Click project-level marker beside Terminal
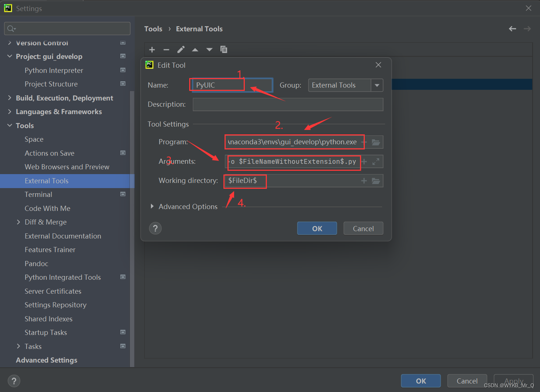The width and height of the screenshot is (540, 392). click(x=123, y=194)
